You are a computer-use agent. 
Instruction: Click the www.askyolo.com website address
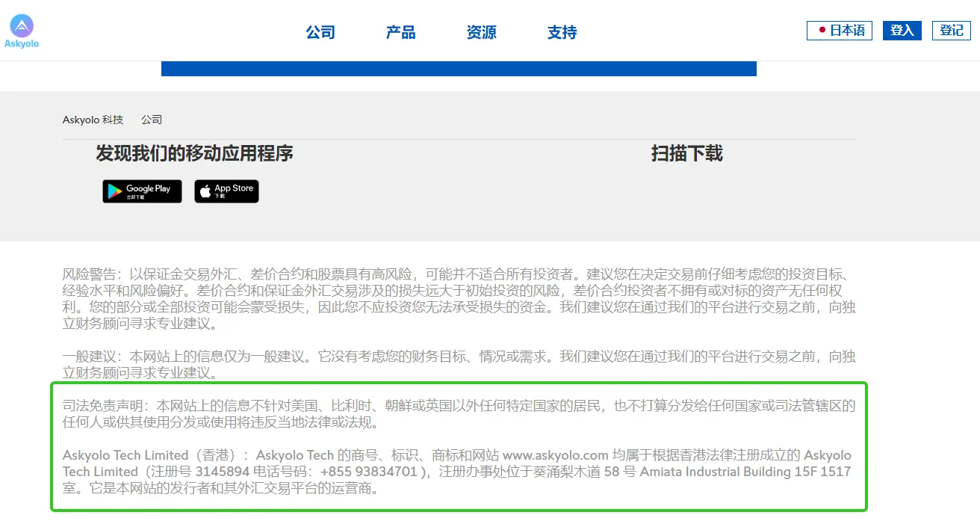(x=556, y=455)
